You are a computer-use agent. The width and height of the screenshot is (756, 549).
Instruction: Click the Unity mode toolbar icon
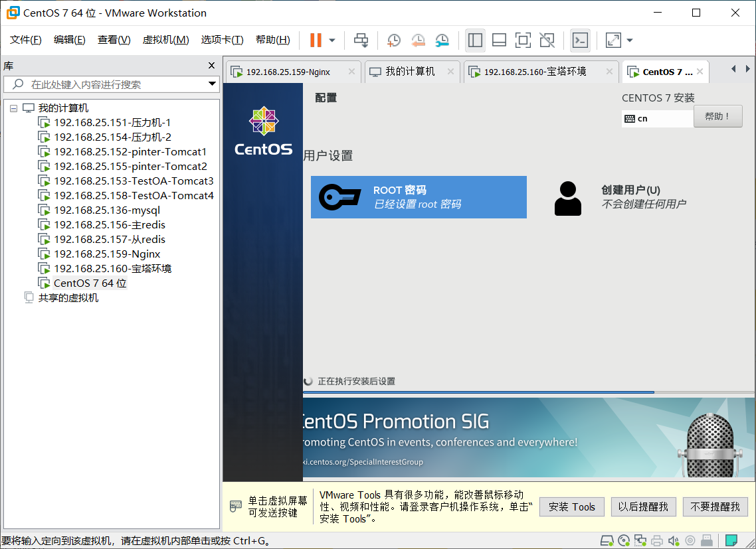tap(547, 40)
